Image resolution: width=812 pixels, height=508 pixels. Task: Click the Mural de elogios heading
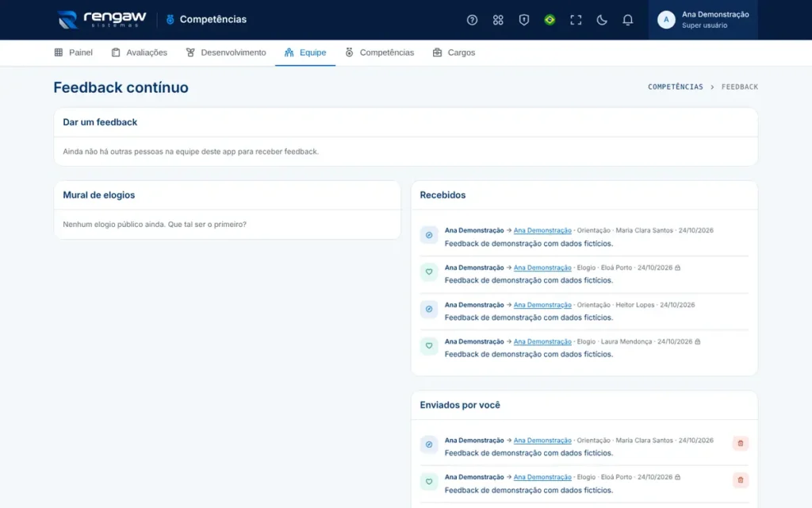(x=99, y=195)
